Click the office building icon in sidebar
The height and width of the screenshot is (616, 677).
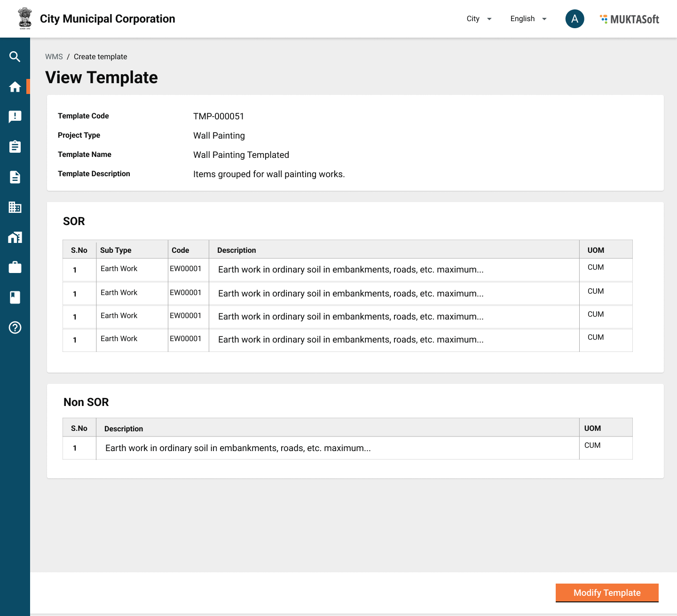[x=15, y=207]
